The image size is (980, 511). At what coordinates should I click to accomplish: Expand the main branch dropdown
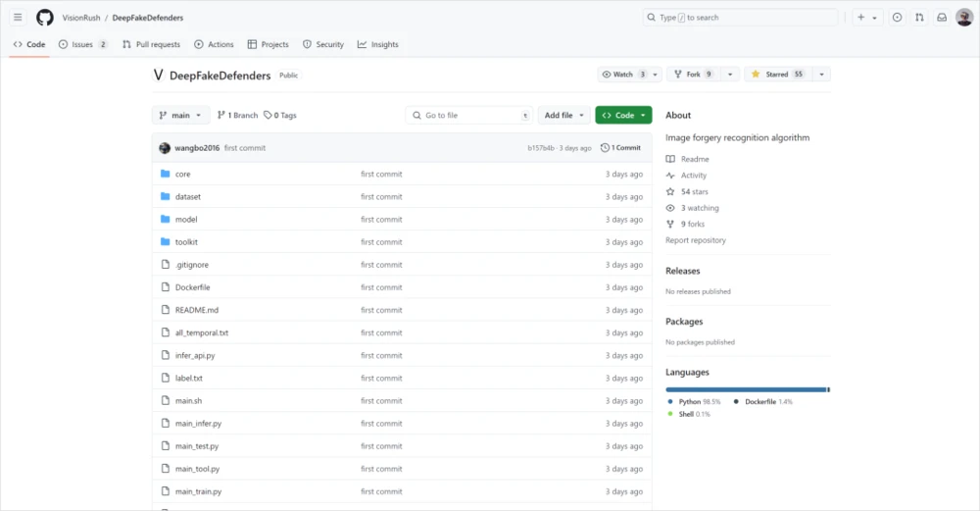coord(180,115)
